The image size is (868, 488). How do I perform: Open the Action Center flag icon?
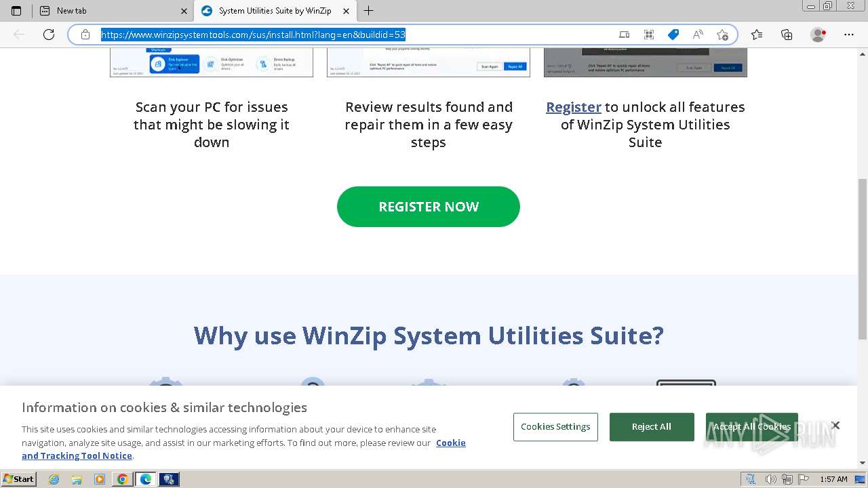tap(803, 479)
